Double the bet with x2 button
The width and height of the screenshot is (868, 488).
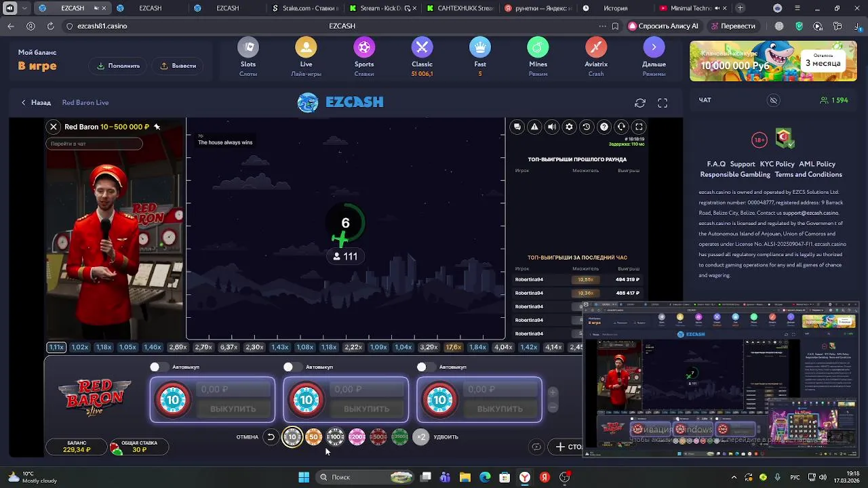421,437
